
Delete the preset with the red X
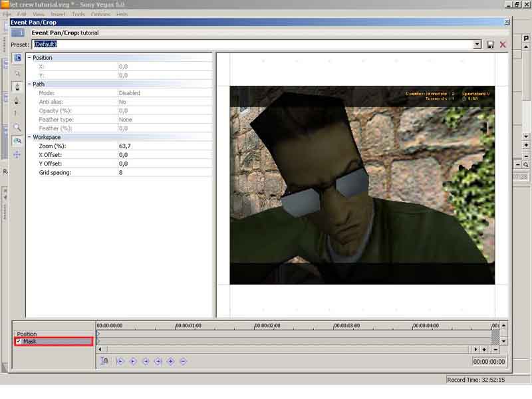pos(503,45)
